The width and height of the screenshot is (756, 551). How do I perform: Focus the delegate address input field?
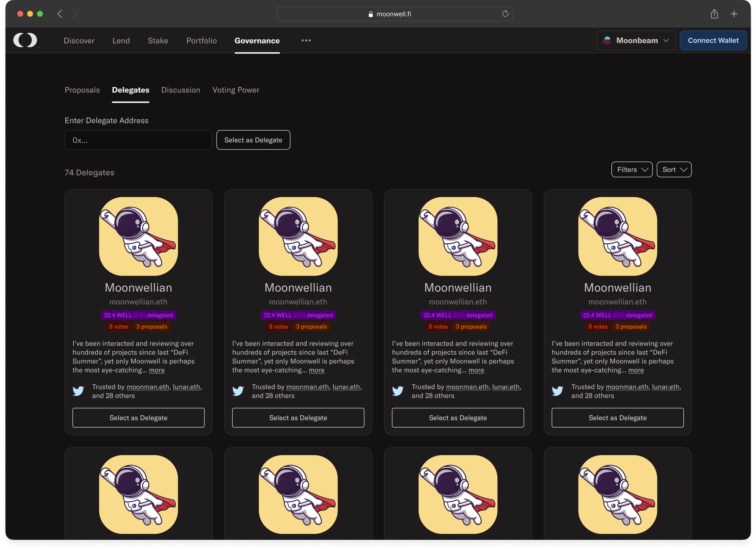point(138,140)
